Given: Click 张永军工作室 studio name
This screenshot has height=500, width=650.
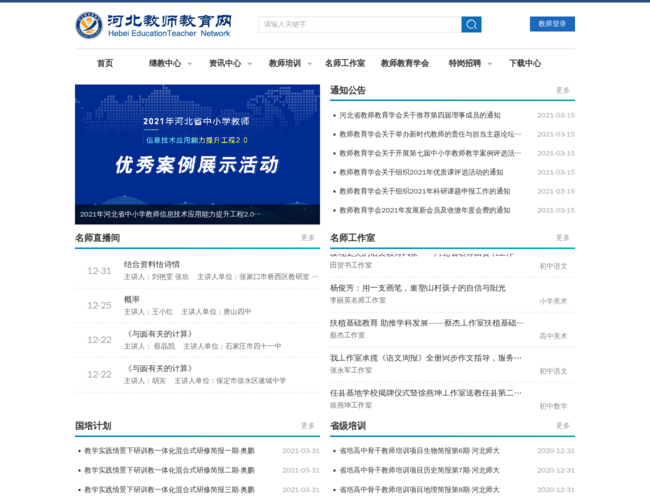Looking at the screenshot, I should coord(351,370).
